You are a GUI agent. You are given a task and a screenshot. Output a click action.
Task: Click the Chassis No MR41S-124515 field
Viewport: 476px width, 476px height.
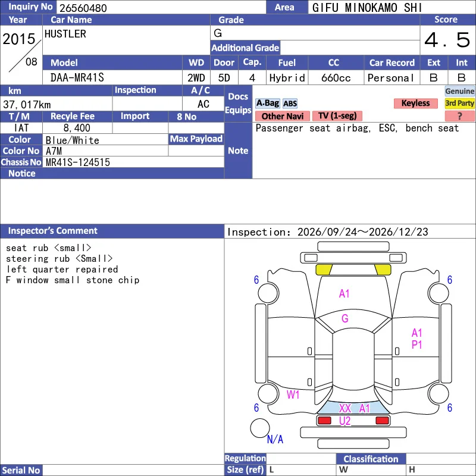click(133, 162)
